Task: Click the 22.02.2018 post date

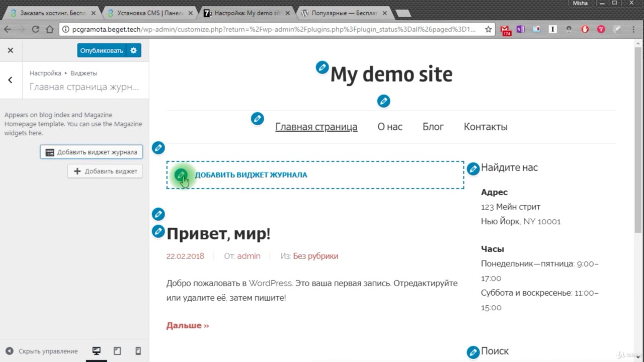Action: click(185, 256)
